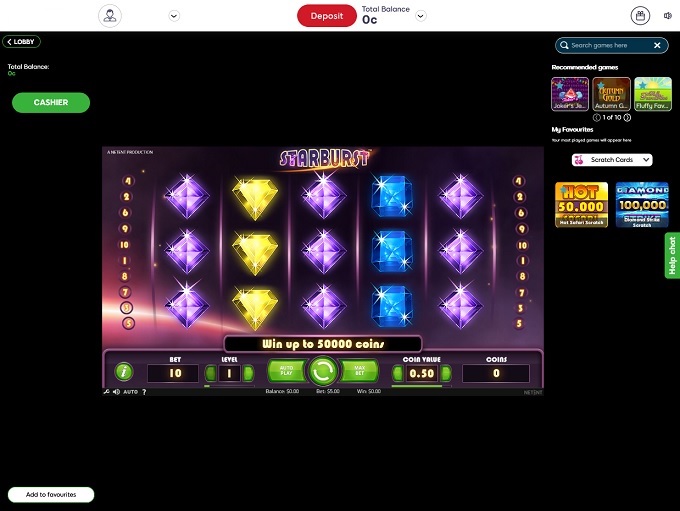Viewport: 680px width, 511px height.
Task: Spin the reels with the green spin button
Action: (x=322, y=372)
